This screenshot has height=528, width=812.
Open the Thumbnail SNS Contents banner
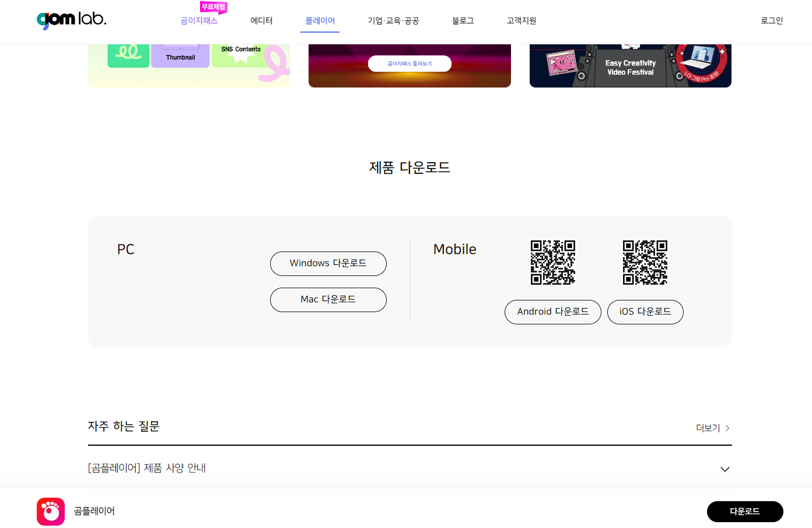tap(189, 65)
